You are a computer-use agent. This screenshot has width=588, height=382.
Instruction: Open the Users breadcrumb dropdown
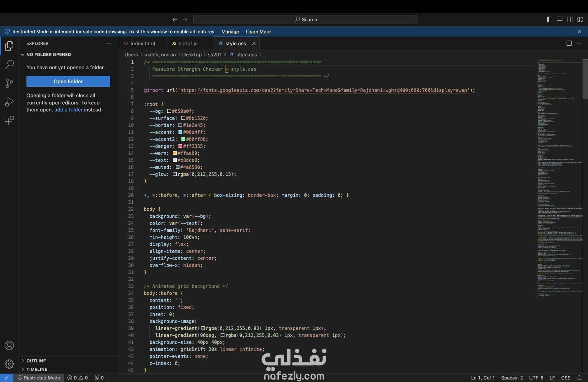click(x=131, y=55)
